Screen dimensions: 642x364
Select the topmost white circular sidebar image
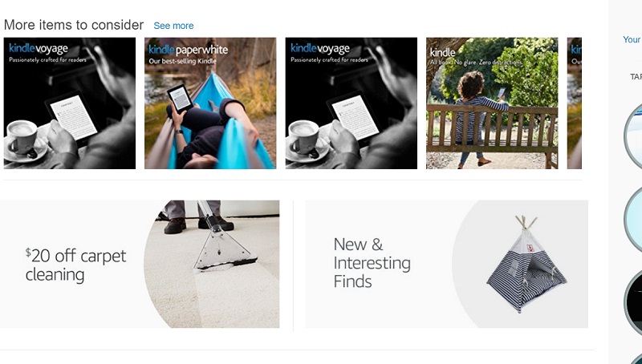coord(633,136)
